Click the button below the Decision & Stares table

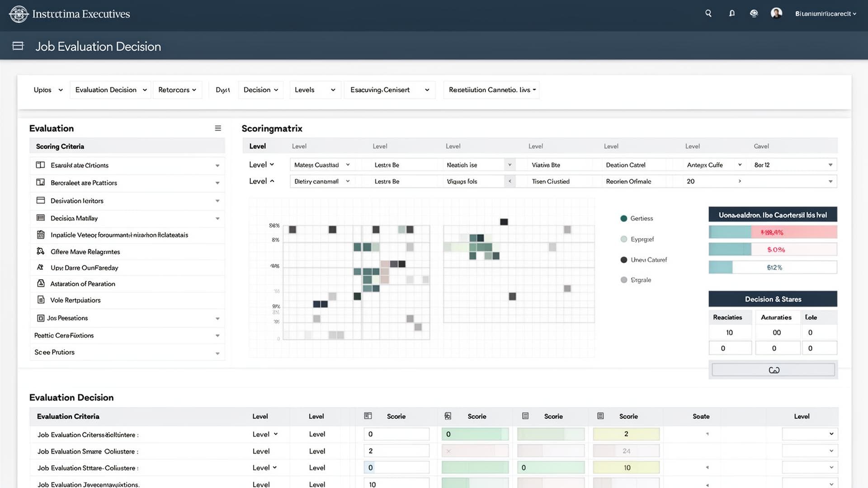point(773,370)
